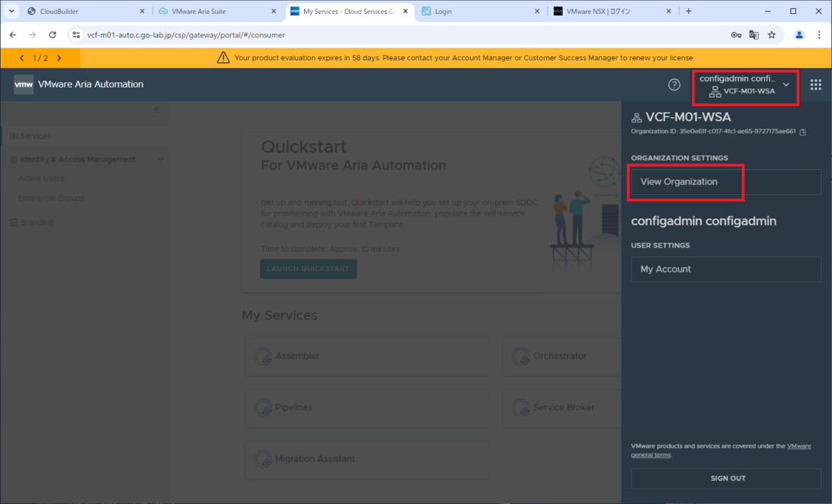Click the Migration Assistant icon
Viewport: 832px width, 504px height.
click(263, 459)
